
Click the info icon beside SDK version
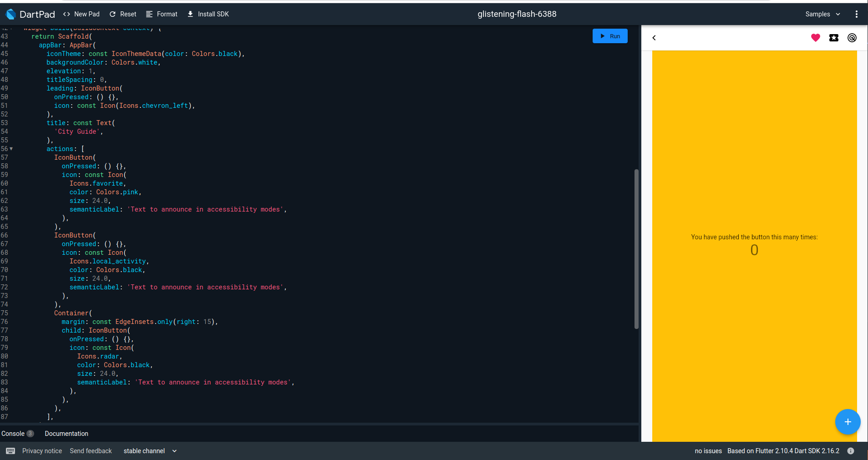click(x=850, y=451)
